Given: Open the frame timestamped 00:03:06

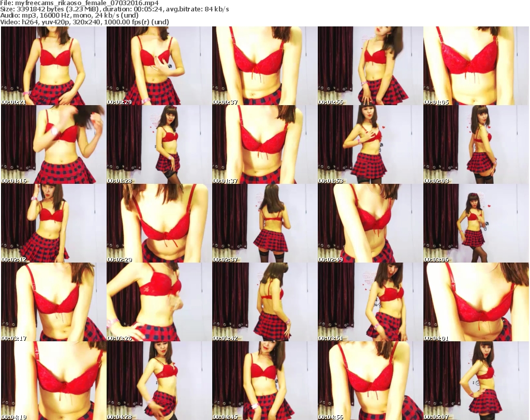Looking at the screenshot, I should point(475,223).
